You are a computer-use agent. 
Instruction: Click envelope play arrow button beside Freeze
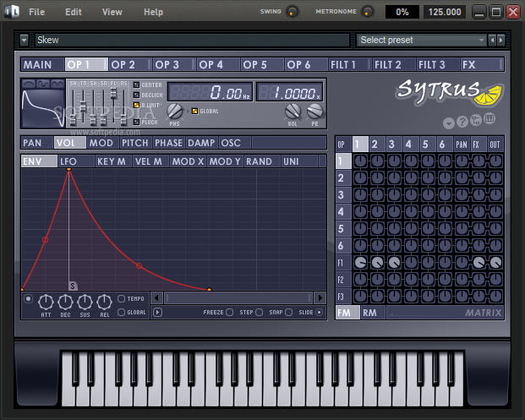157,312
